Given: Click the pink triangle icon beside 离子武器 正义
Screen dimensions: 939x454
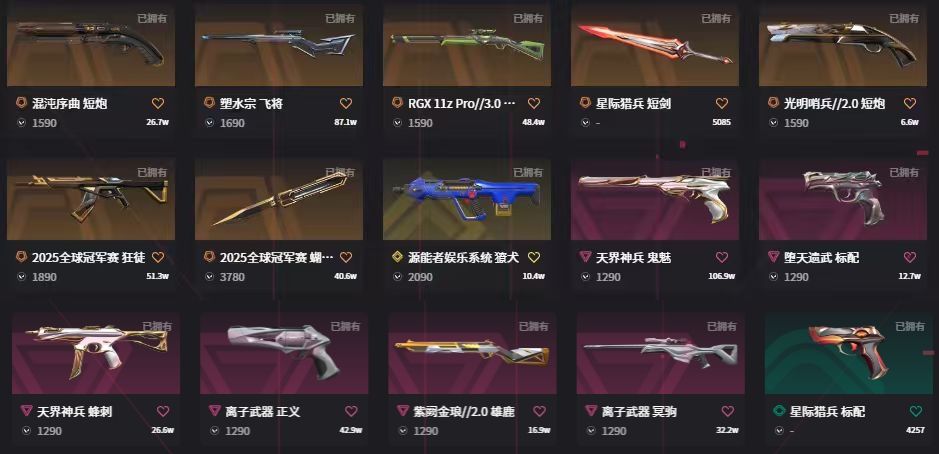Looking at the screenshot, I should [x=214, y=411].
